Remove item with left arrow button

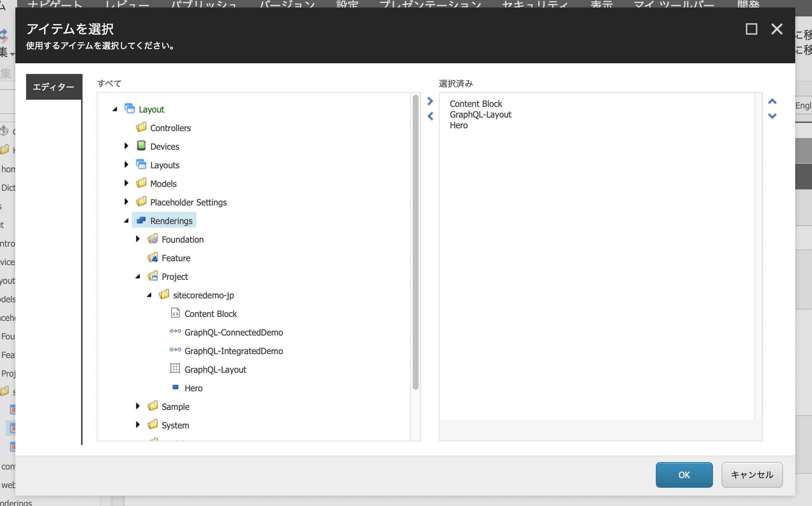pyautogui.click(x=430, y=116)
